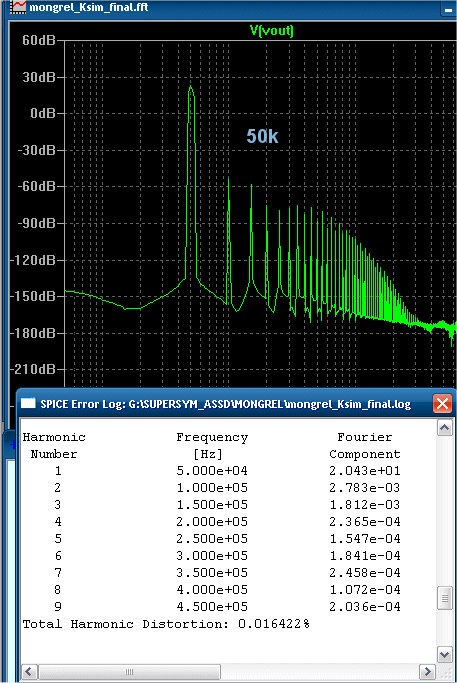Image resolution: width=457 pixels, height=683 pixels.
Task: Click the mongrel_Ksim_final.fft window icon
Action: click(x=18, y=7)
